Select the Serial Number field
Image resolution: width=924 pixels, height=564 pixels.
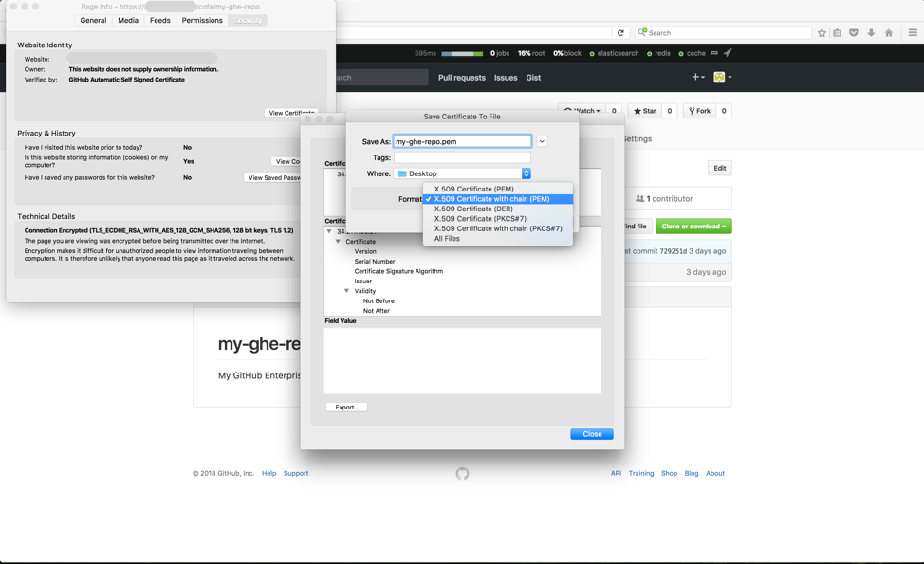pos(375,262)
